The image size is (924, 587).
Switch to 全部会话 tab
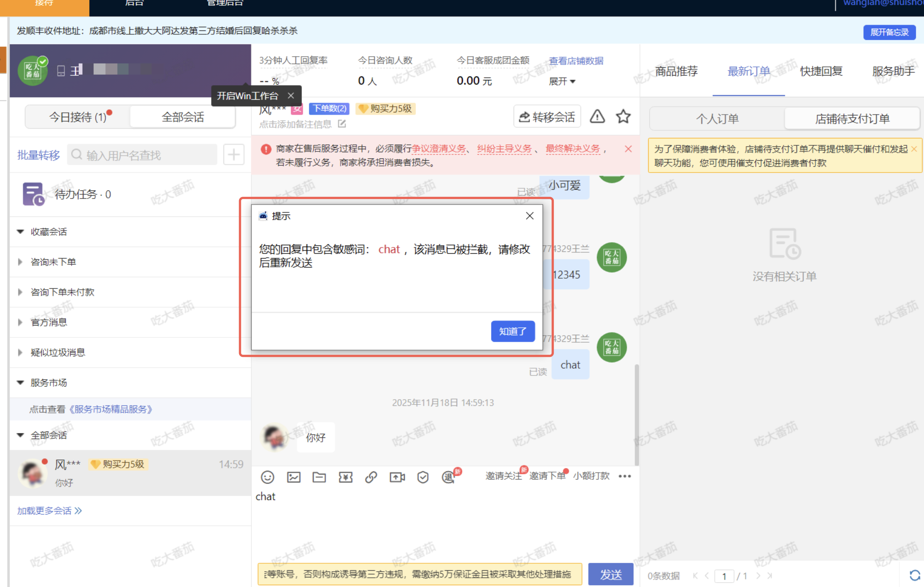point(182,117)
